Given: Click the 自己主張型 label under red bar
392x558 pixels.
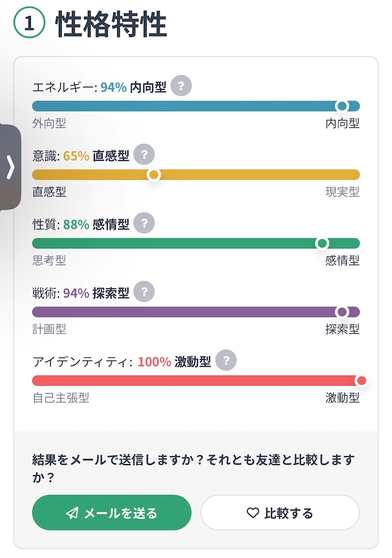Looking at the screenshot, I should [61, 397].
